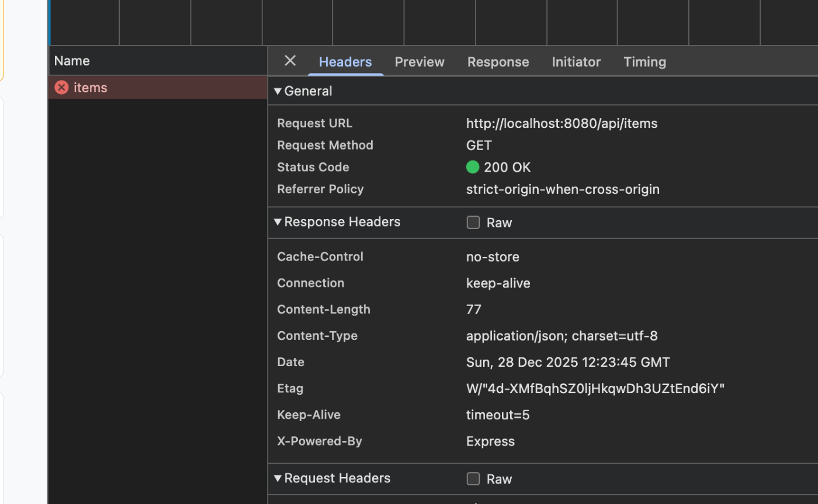
Task: Click the strict-origin-when-cross-origin value
Action: coord(563,189)
